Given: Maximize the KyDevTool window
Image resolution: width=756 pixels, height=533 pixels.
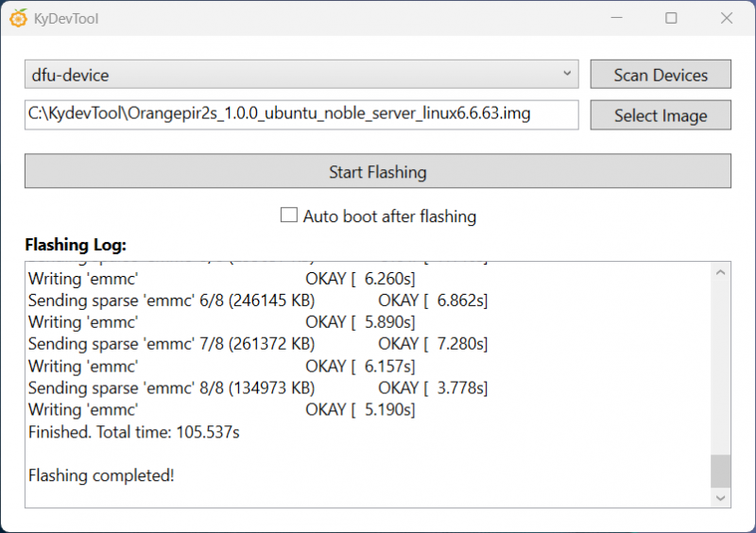Looking at the screenshot, I should pos(671,18).
